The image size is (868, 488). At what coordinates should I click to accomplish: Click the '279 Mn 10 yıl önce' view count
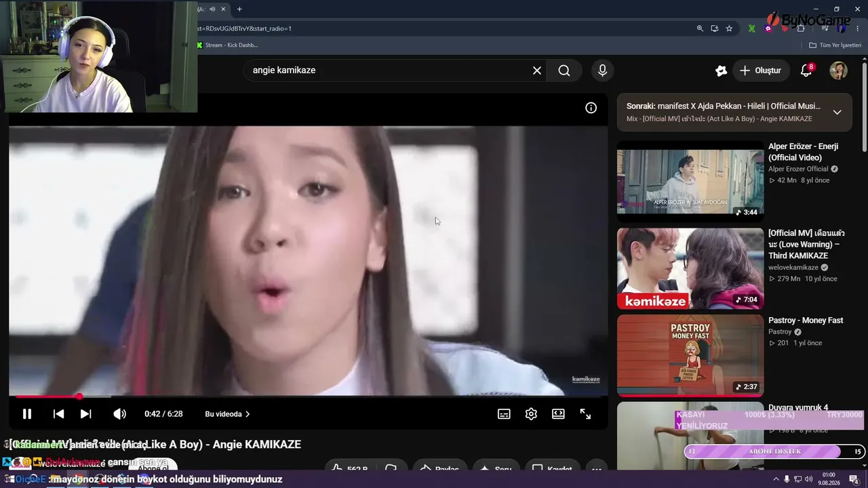pos(803,279)
